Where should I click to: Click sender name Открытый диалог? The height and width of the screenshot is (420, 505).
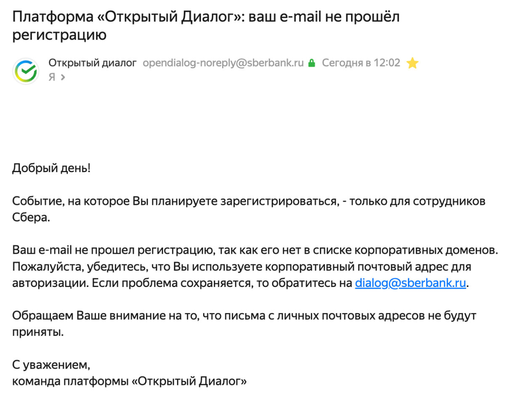[93, 63]
